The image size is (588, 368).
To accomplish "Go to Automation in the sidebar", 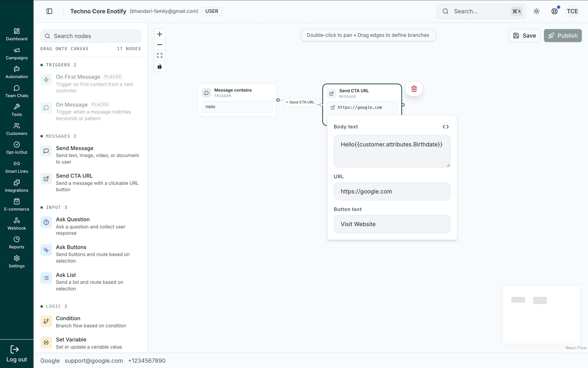I will (x=17, y=72).
